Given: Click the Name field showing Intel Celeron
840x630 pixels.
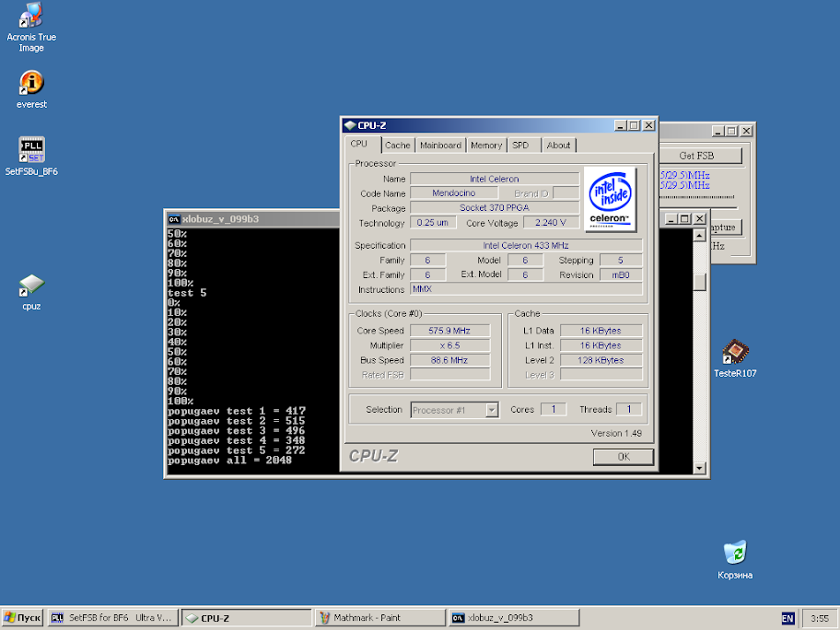Looking at the screenshot, I should [x=495, y=179].
